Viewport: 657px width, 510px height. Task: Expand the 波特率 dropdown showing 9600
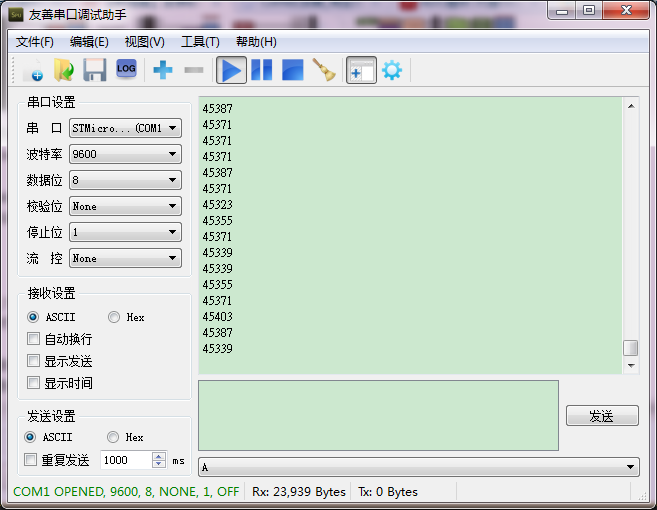click(x=125, y=154)
